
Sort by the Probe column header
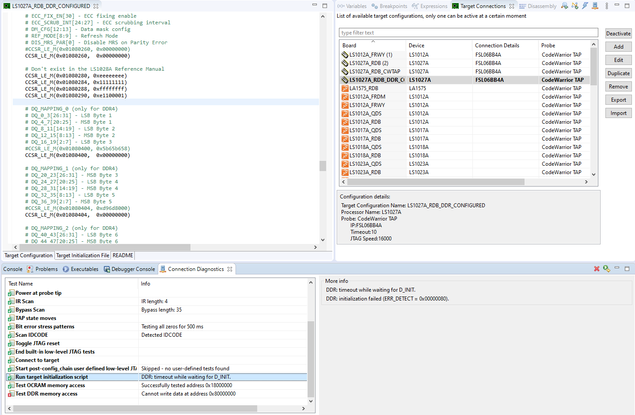point(565,45)
